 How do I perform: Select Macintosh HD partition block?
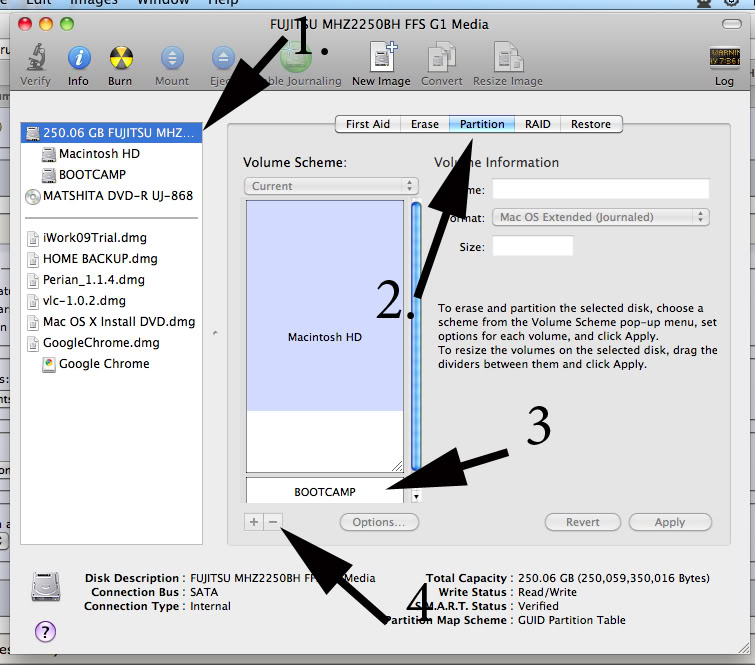pos(325,336)
